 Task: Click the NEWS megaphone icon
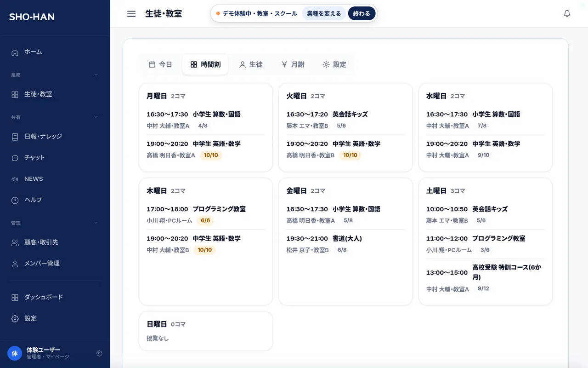15,179
